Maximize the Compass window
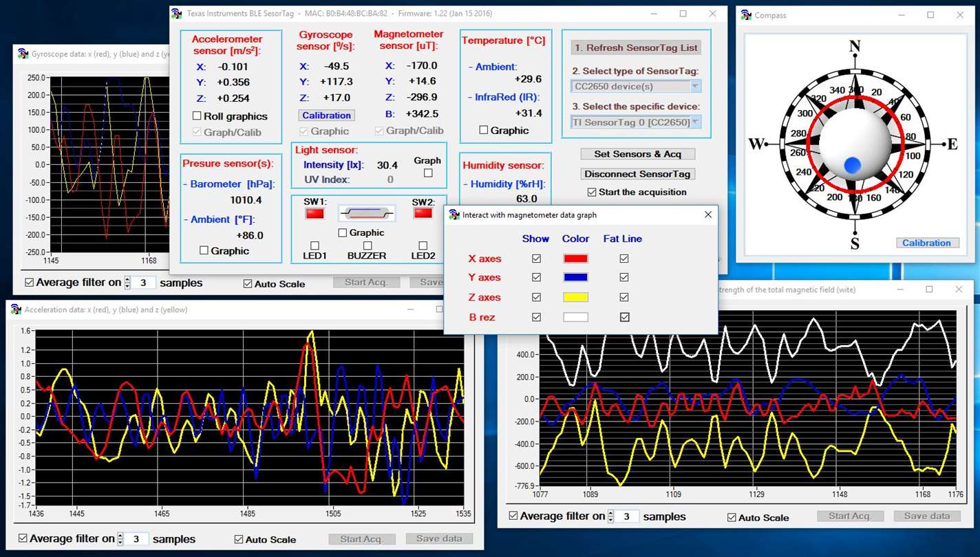This screenshot has height=557, width=980. tap(930, 15)
